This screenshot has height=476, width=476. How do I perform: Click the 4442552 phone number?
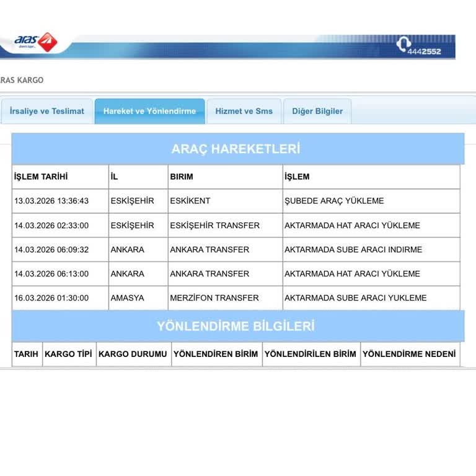point(424,51)
